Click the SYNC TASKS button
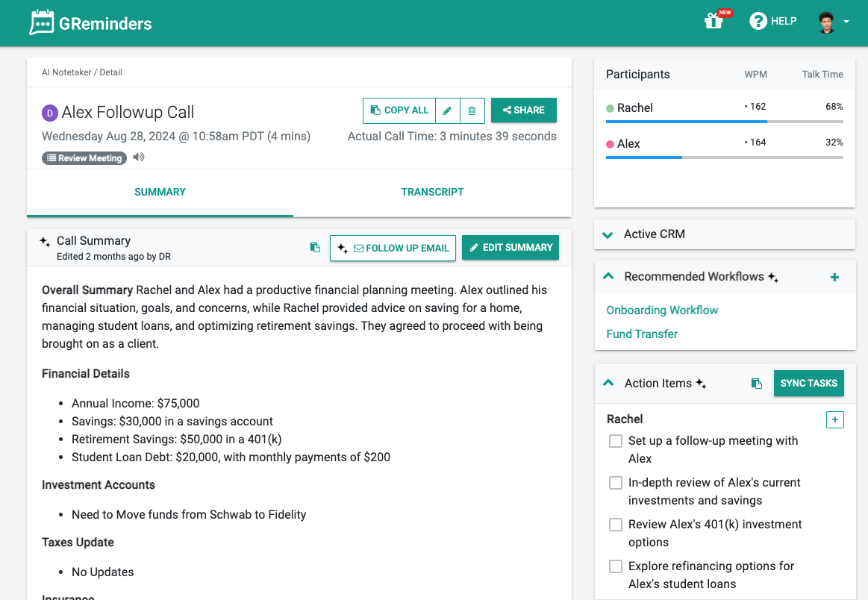 tap(808, 383)
